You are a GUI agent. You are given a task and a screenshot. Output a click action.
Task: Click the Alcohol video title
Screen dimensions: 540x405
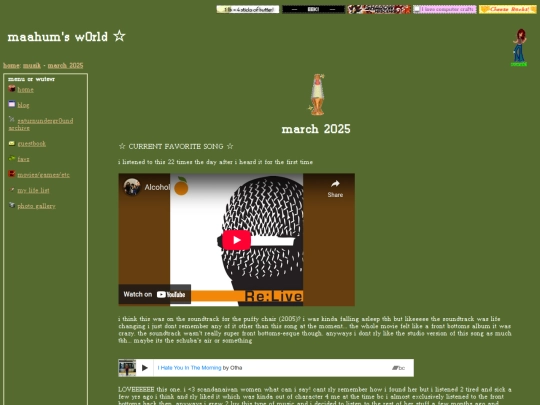157,187
